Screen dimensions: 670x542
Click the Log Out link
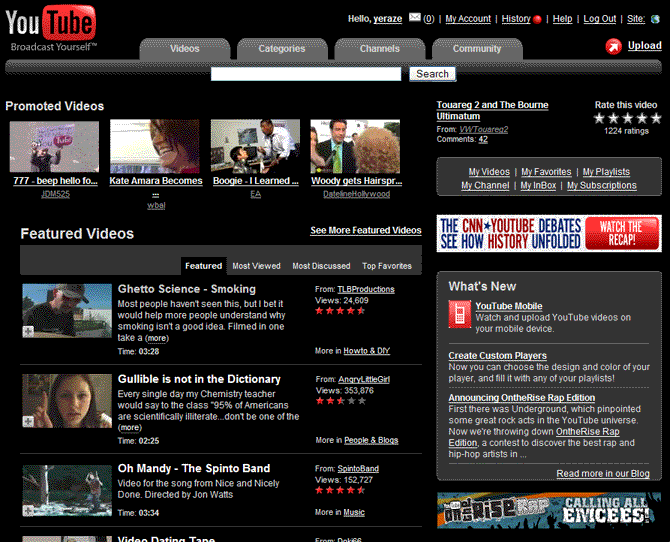(599, 19)
